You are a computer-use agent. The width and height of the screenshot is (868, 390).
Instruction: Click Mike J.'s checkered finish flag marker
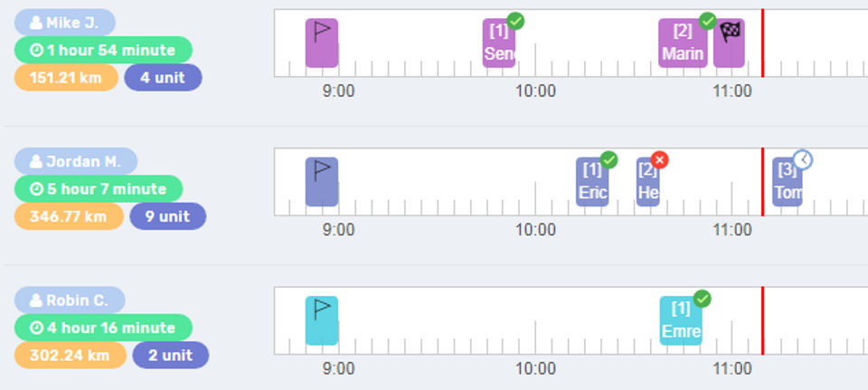729,43
